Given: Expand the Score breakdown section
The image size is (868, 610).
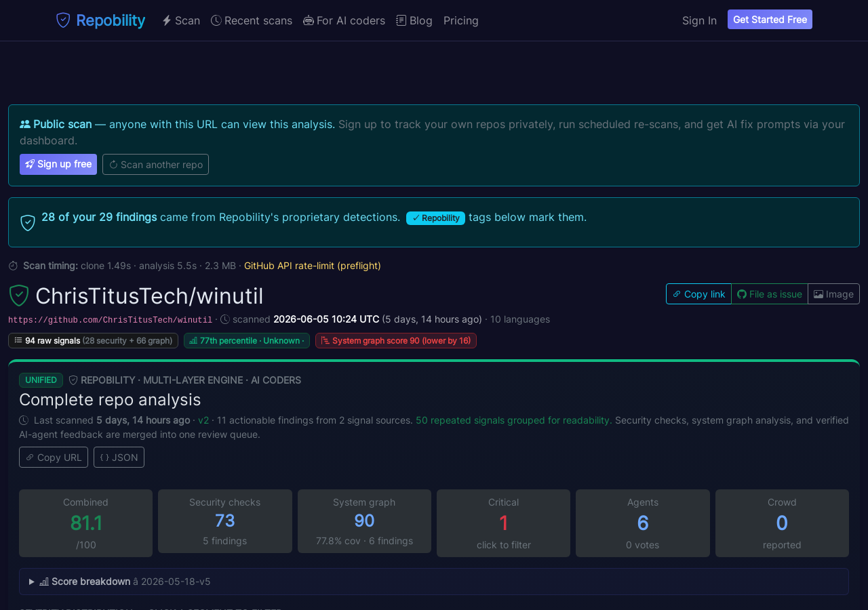Looking at the screenshot, I should click(x=434, y=582).
